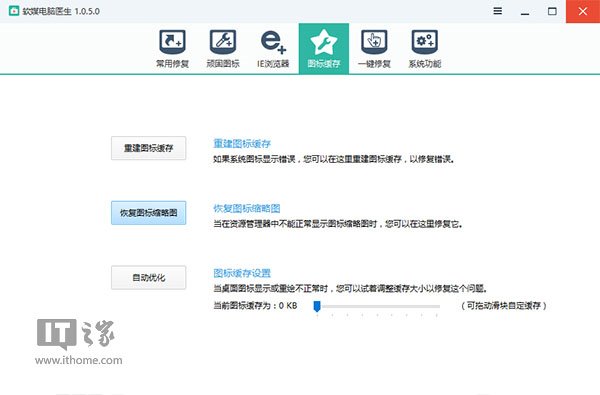Click the icon cache size slider handle
The height and width of the screenshot is (395, 600).
[x=317, y=306]
